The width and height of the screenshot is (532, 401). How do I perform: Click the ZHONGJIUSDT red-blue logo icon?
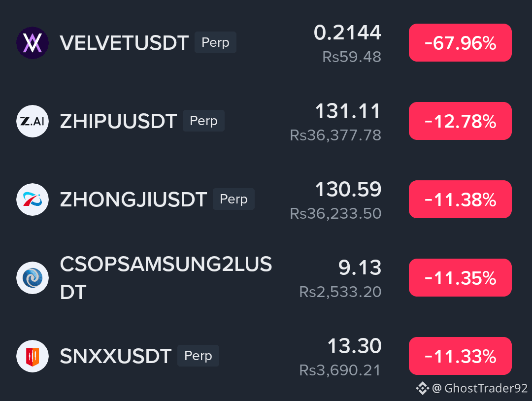[33, 200]
